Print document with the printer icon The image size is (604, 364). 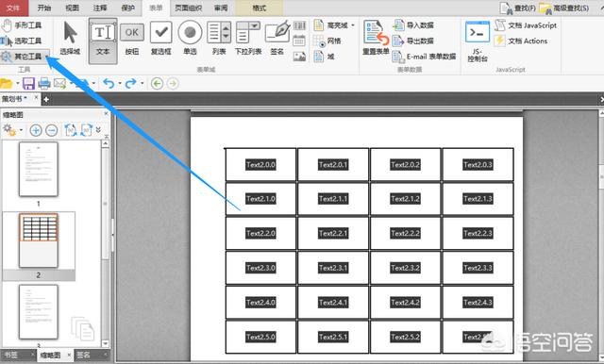point(44,83)
